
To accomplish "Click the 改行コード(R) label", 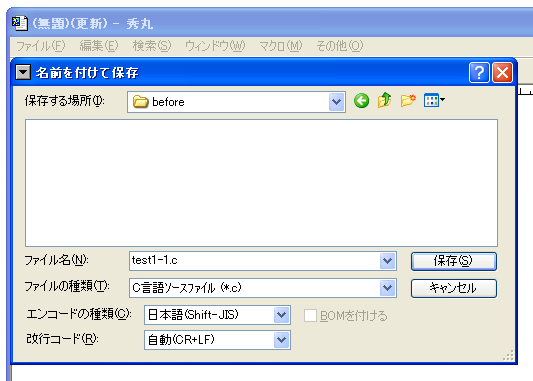I will pos(63,339).
